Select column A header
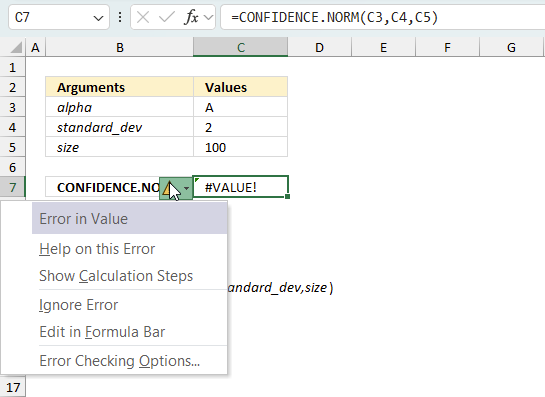Screen dimensions: 545x397 (x=35, y=48)
